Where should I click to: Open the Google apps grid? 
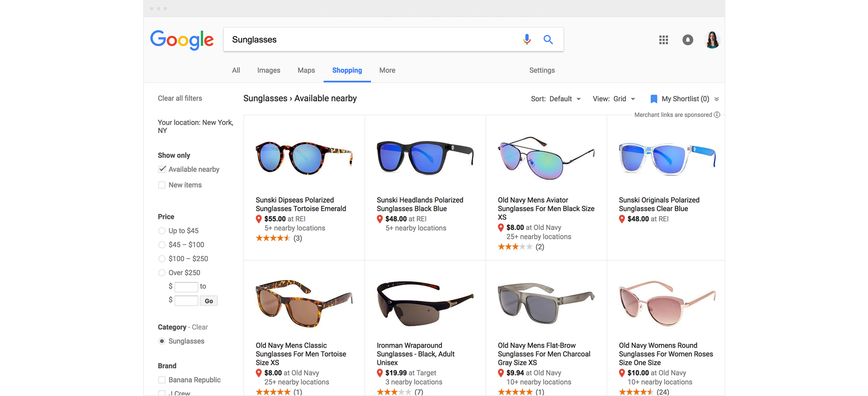point(663,40)
